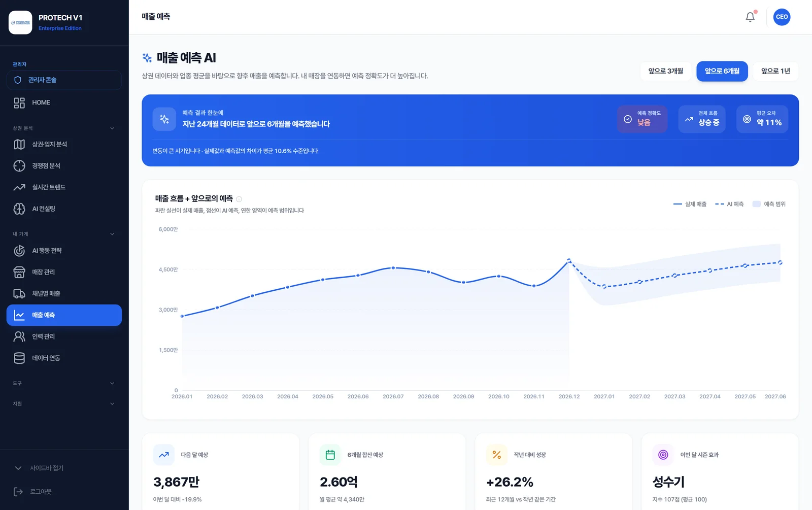Click the target icon for 경쟁점 분석
The image size is (812, 510).
(x=19, y=166)
